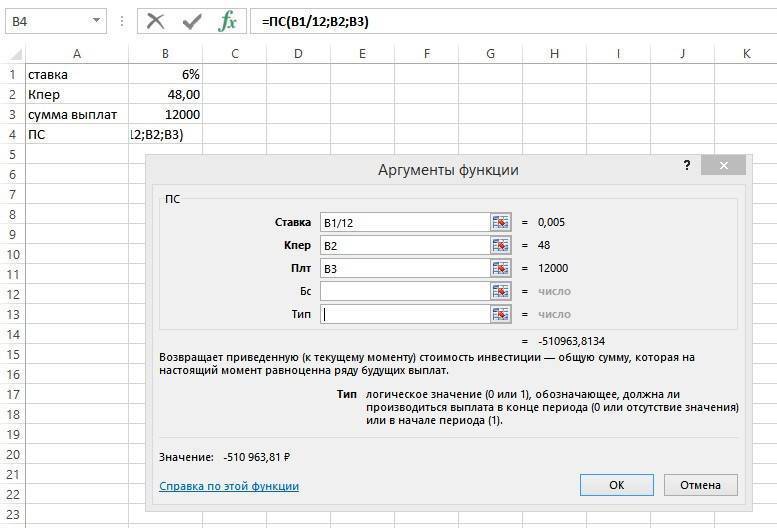Click Бс field range selector icon

click(x=500, y=291)
